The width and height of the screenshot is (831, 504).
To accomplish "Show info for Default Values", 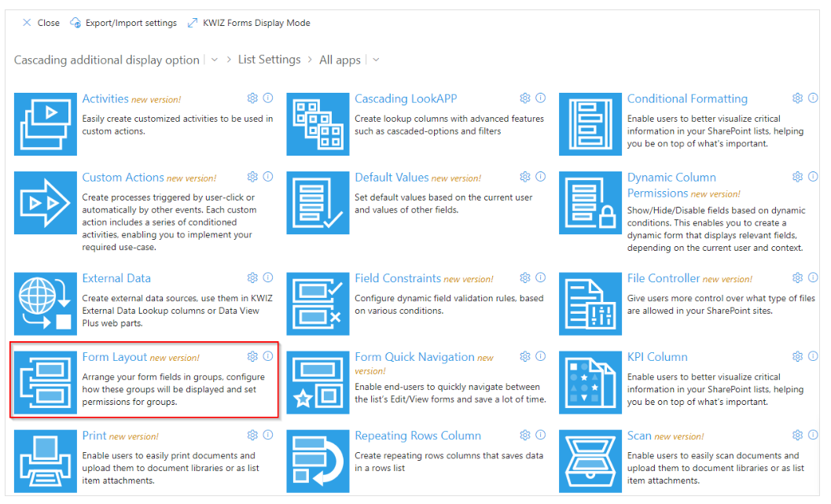I will click(541, 176).
